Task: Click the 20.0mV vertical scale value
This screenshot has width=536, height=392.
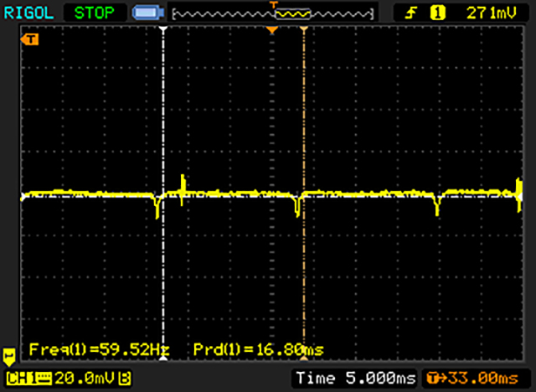Action: [x=85, y=379]
